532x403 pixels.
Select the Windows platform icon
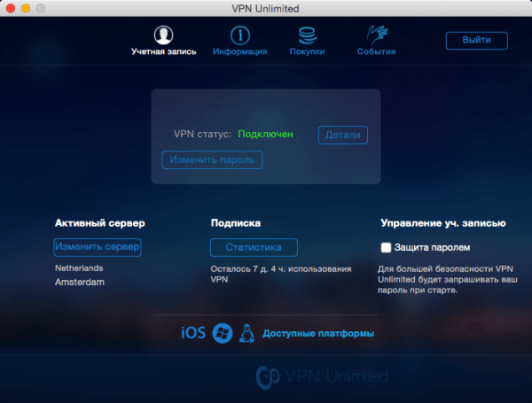(223, 333)
